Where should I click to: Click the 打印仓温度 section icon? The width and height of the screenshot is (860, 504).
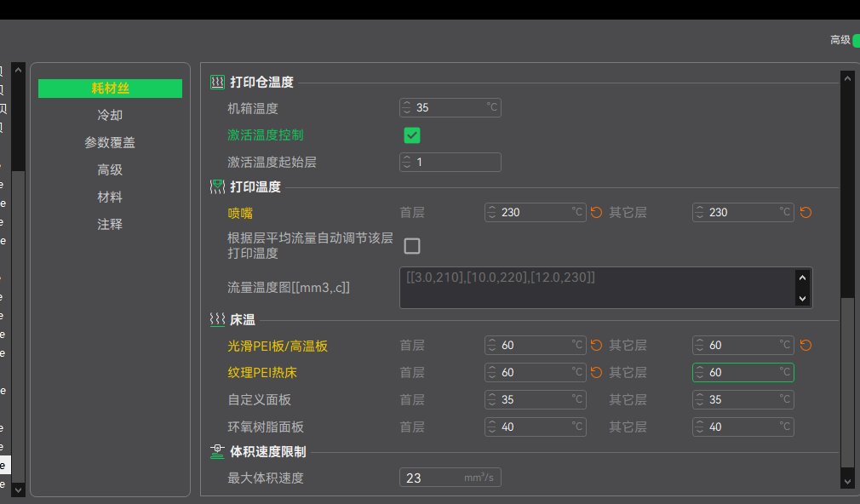[217, 83]
